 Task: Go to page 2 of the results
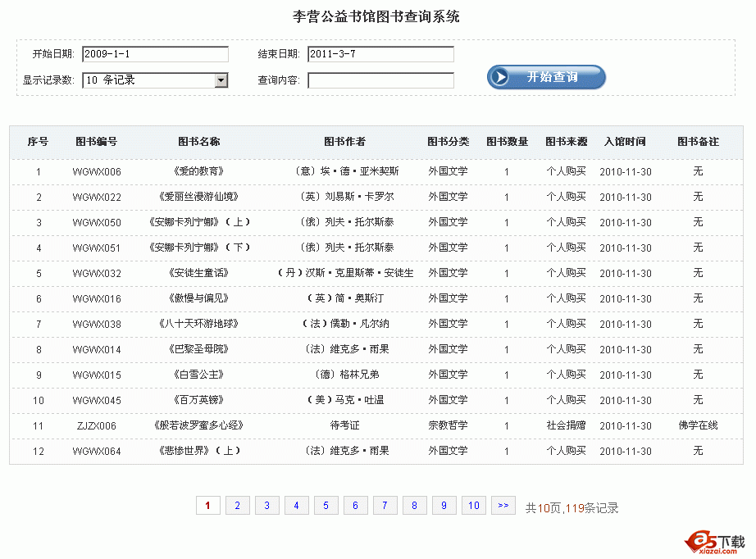click(x=237, y=505)
